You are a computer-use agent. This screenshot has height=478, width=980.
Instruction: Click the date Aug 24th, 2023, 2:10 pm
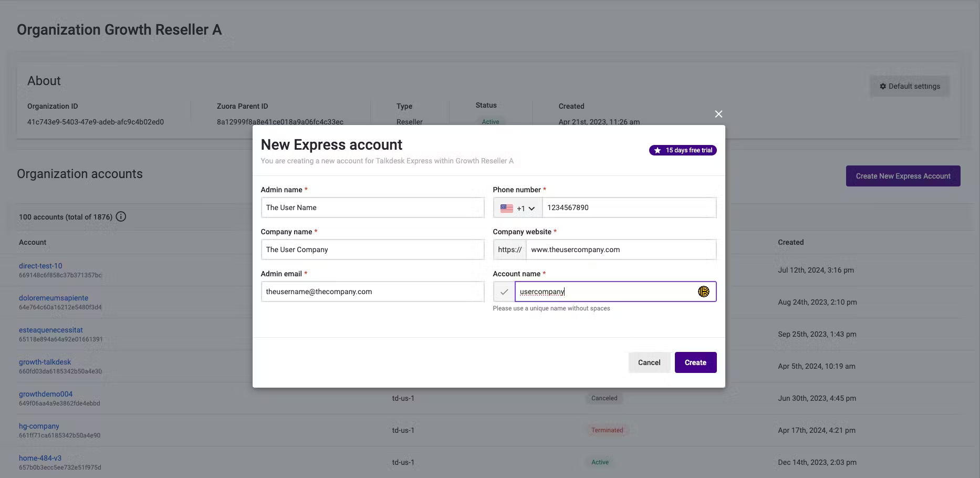(x=817, y=302)
